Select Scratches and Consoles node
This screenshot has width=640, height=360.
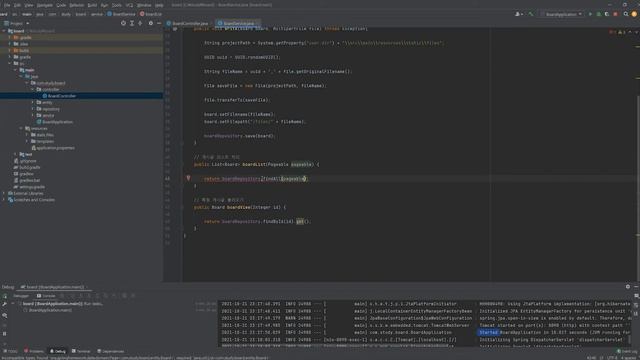tap(31, 200)
